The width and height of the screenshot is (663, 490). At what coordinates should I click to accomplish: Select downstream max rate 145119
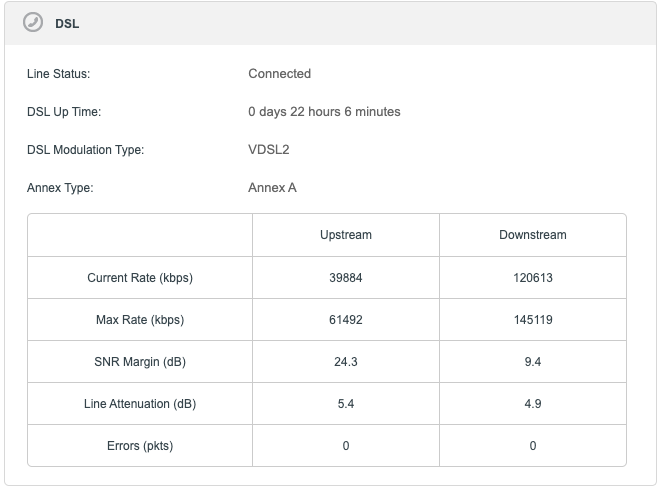coord(532,320)
